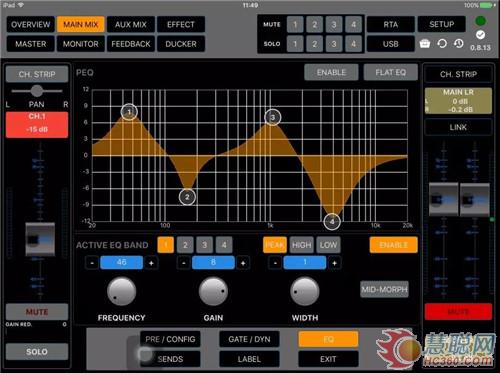This screenshot has width=500, height=373.
Task: Decrease width with the minus button
Action: point(275,263)
